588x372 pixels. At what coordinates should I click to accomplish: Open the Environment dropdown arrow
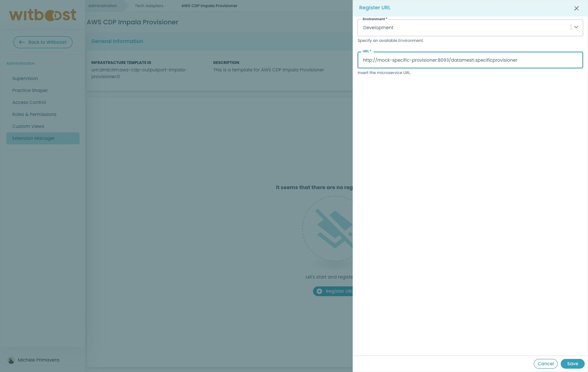pos(576,27)
